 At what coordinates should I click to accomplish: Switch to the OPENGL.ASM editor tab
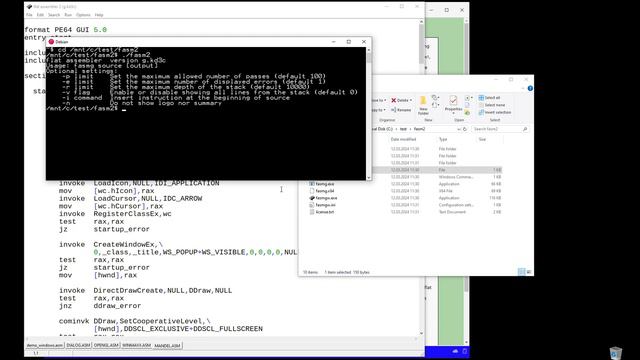(106, 345)
